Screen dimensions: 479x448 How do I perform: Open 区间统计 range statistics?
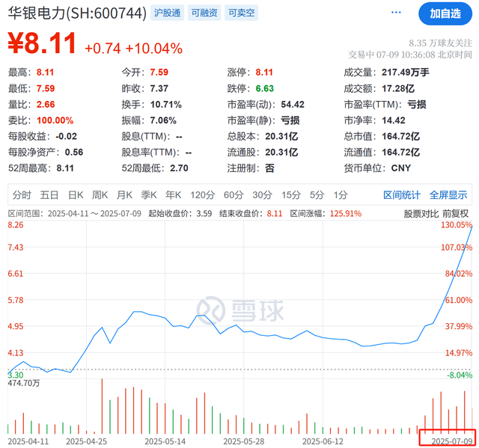click(402, 194)
